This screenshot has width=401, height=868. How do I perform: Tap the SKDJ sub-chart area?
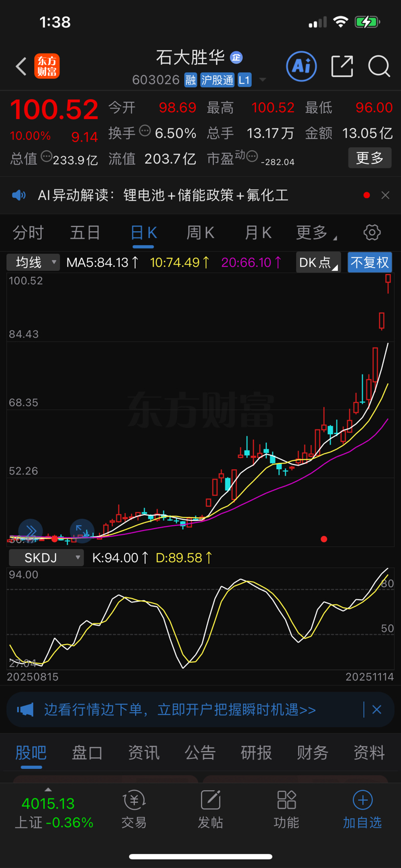click(200, 619)
